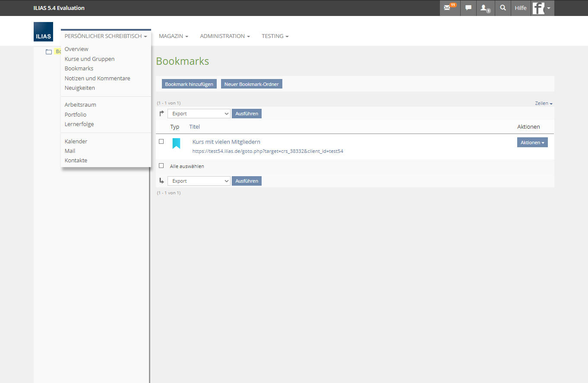Open the user avatar menu
The width and height of the screenshot is (588, 383).
[542, 8]
